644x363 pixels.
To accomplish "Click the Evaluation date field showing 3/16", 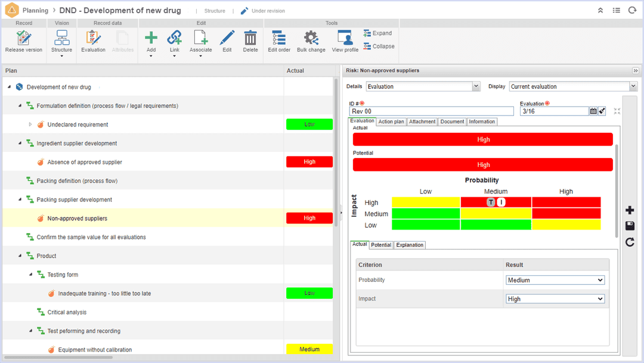I will 554,111.
